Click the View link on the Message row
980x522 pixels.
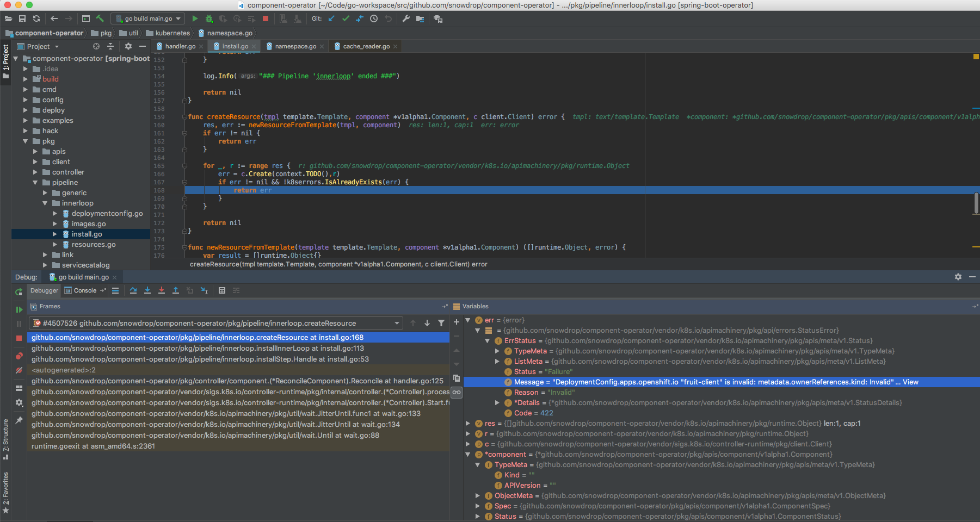(x=910, y=382)
